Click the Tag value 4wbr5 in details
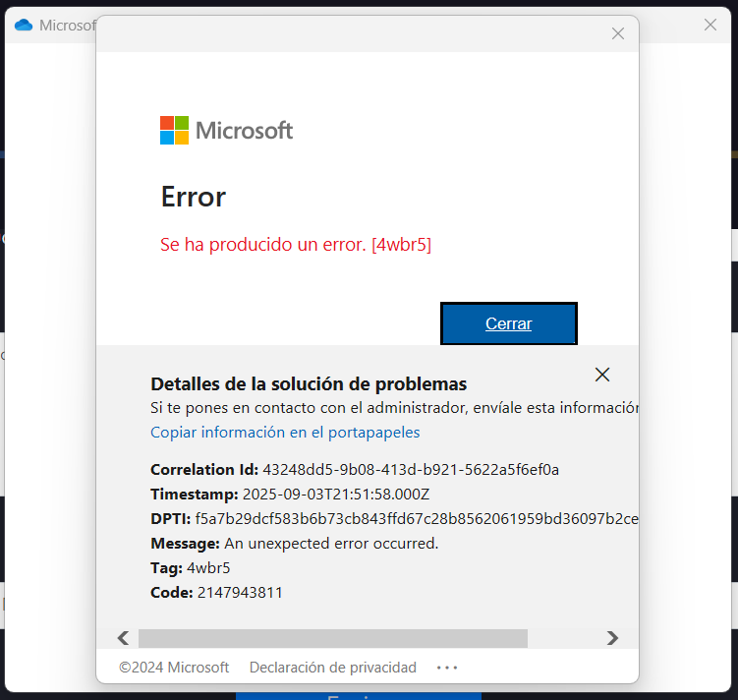Viewport: 738px width, 700px height. click(x=208, y=567)
